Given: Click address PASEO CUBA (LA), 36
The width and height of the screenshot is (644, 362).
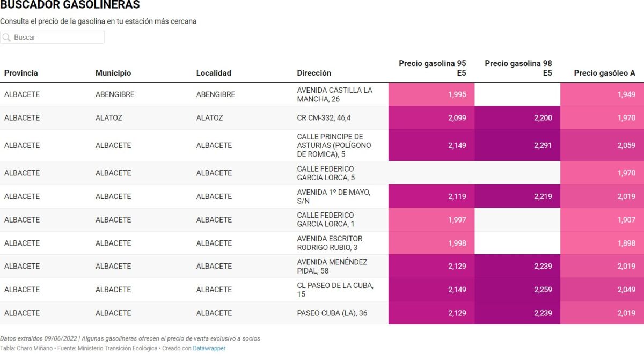Looking at the screenshot, I should click(332, 313).
